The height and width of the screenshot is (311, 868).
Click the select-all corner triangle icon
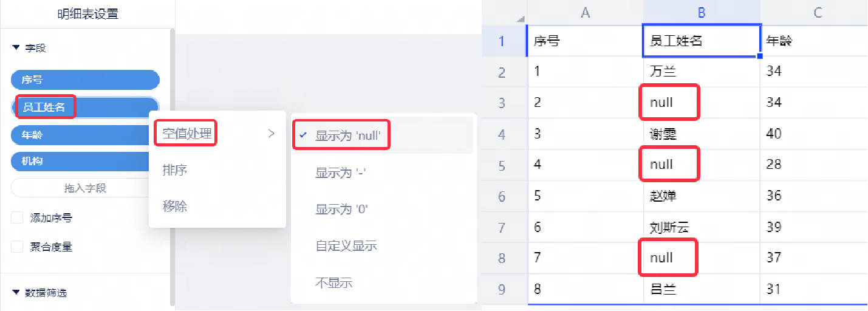tap(520, 19)
